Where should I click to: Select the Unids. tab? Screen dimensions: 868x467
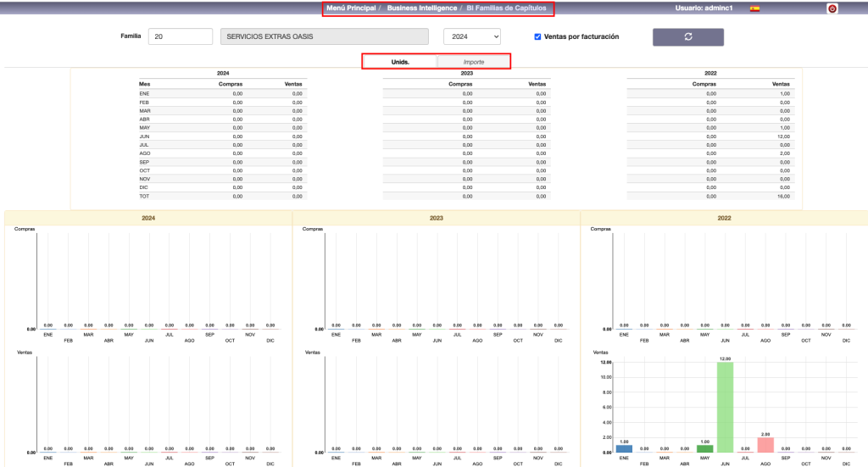click(400, 62)
